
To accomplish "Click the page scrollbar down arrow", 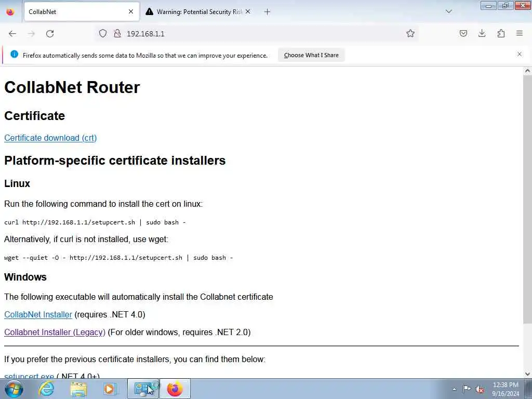I will pos(527,374).
